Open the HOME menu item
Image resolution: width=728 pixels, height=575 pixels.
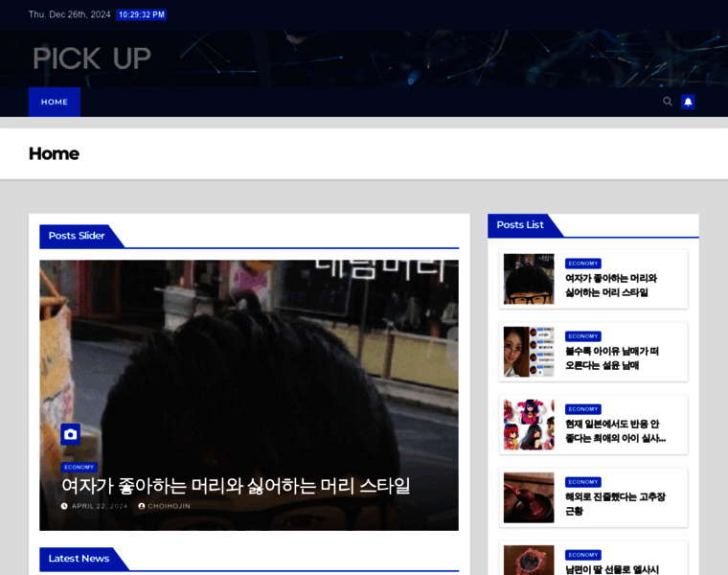[55, 102]
